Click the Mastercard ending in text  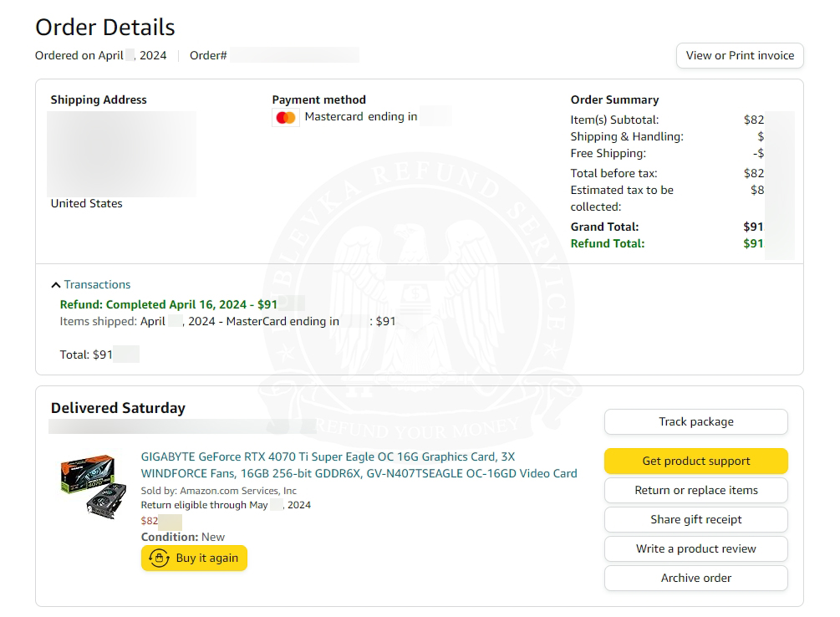[361, 117]
